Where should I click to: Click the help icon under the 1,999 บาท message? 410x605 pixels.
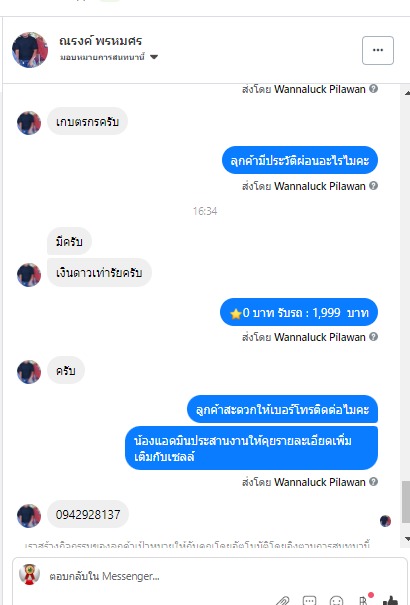pos(373,336)
